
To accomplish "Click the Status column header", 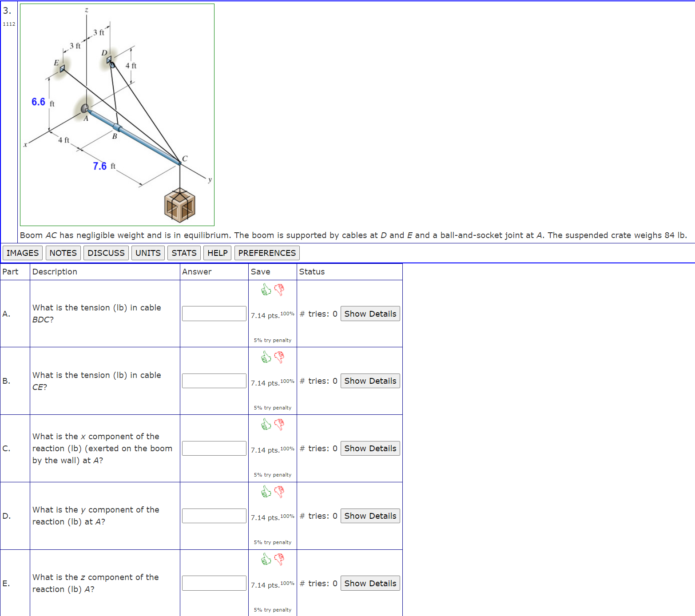I will (312, 271).
